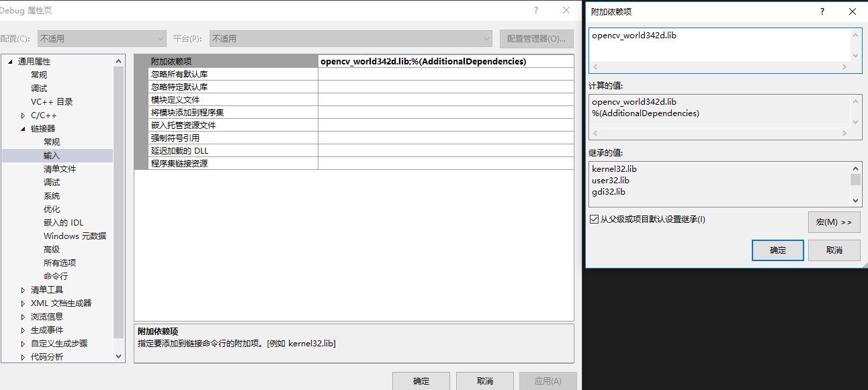This screenshot has height=390, width=868.
Task: Click the dependencies edit box with opencv_world342d.lib
Action: pos(720,45)
